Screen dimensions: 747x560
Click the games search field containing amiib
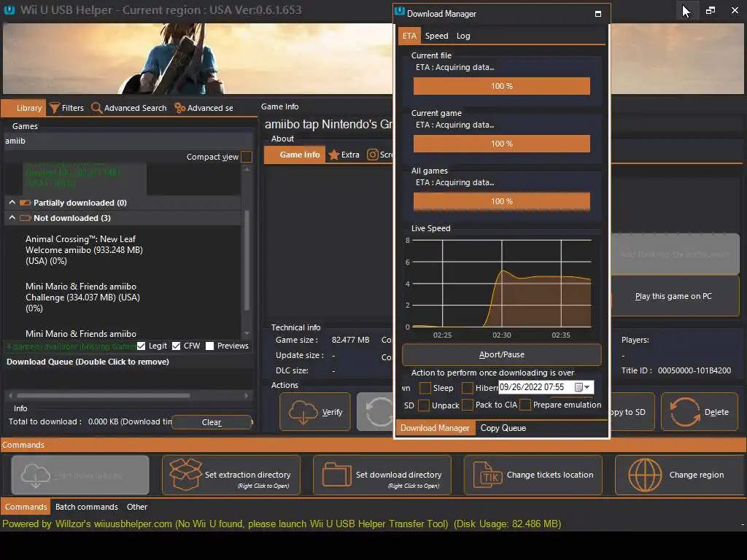(x=128, y=141)
